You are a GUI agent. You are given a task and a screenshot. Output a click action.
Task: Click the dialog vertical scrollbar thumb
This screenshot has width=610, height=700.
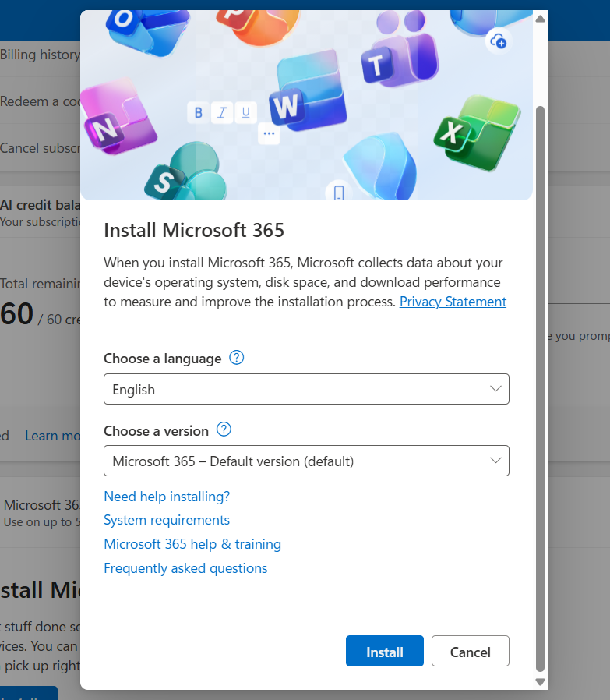[x=540, y=388]
